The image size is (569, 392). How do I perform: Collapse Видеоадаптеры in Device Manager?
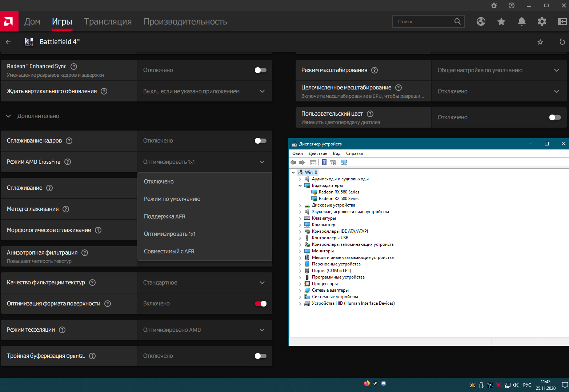(x=300, y=185)
